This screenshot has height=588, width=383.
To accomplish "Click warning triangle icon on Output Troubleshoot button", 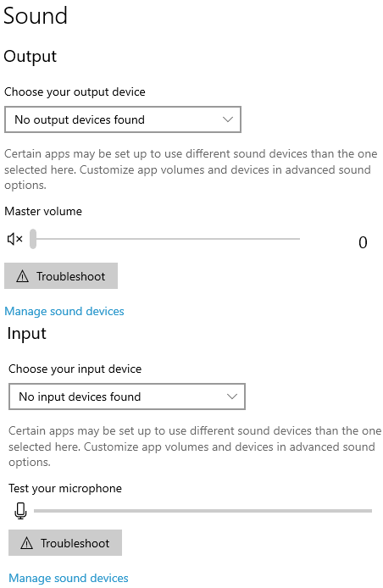I will point(23,276).
